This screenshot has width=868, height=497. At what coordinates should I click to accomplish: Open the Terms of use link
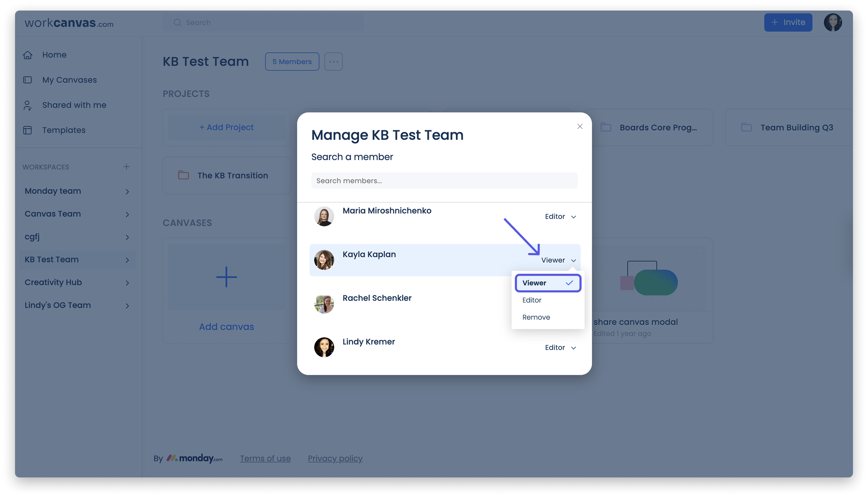265,458
